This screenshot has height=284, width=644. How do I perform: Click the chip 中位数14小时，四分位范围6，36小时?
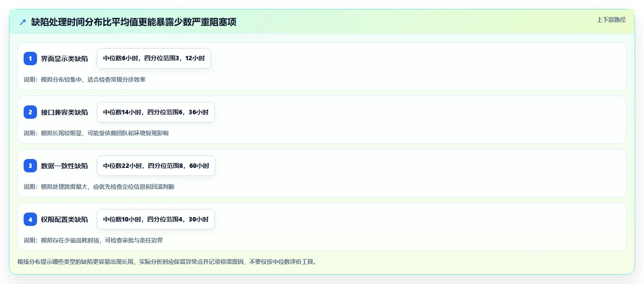(156, 112)
